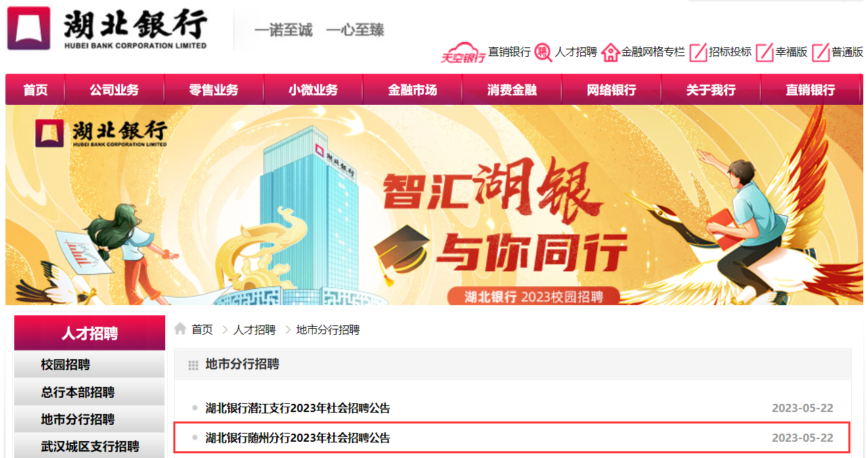Image resolution: width=868 pixels, height=458 pixels.
Task: Select 校园招聘 in the sidebar
Action: pyautogui.click(x=89, y=365)
